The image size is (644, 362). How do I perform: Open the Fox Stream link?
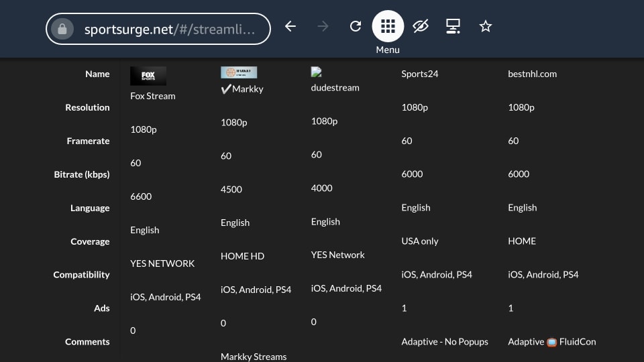click(153, 96)
